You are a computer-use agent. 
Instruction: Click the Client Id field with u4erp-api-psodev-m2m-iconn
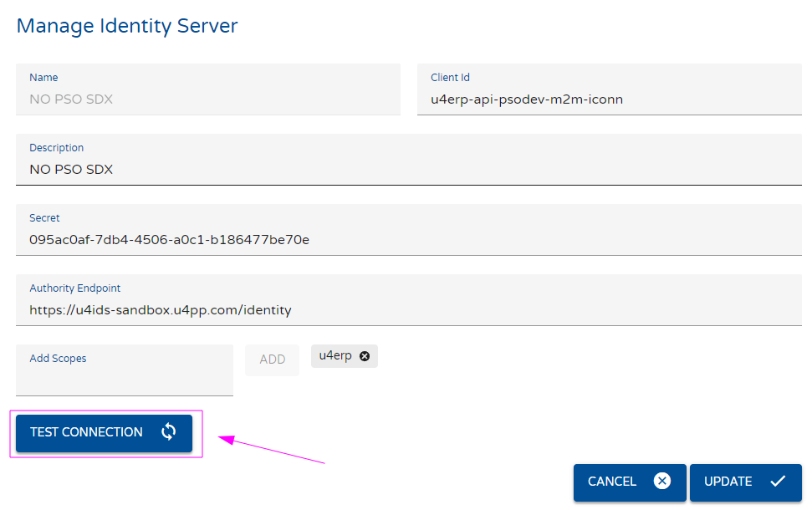(x=609, y=93)
